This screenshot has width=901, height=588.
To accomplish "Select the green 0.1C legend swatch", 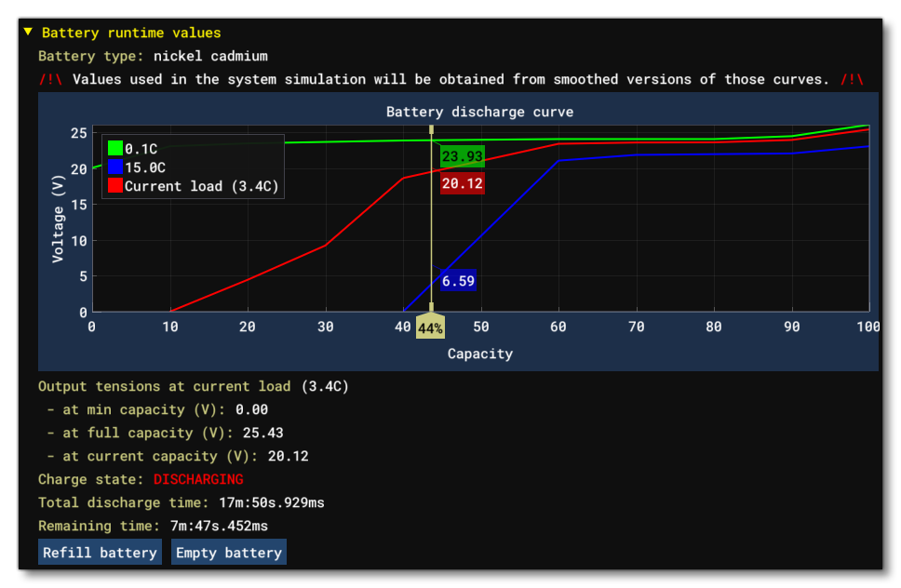I will click(x=115, y=146).
